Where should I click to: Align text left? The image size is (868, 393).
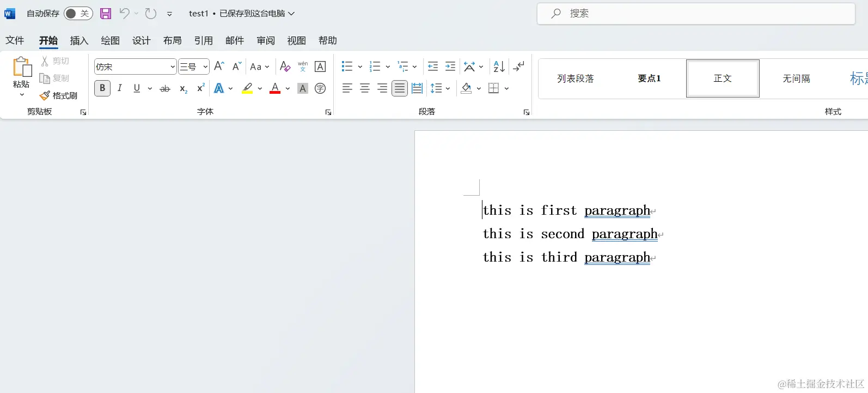click(347, 88)
